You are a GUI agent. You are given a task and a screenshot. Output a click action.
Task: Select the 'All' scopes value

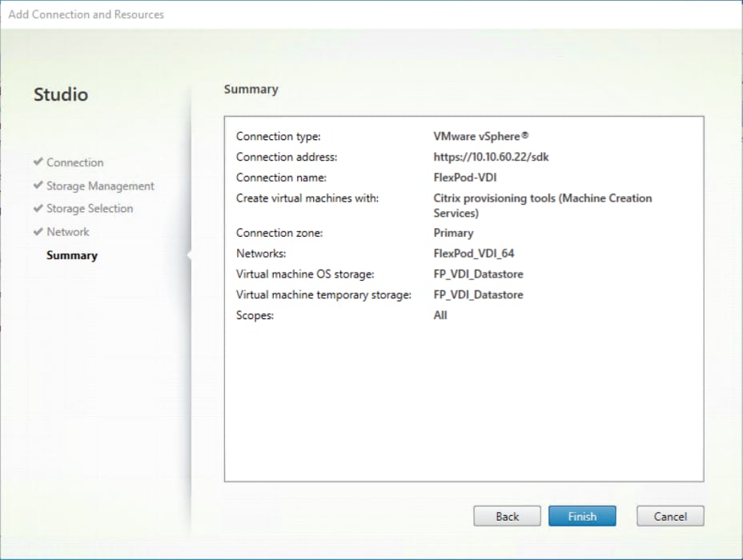point(440,315)
